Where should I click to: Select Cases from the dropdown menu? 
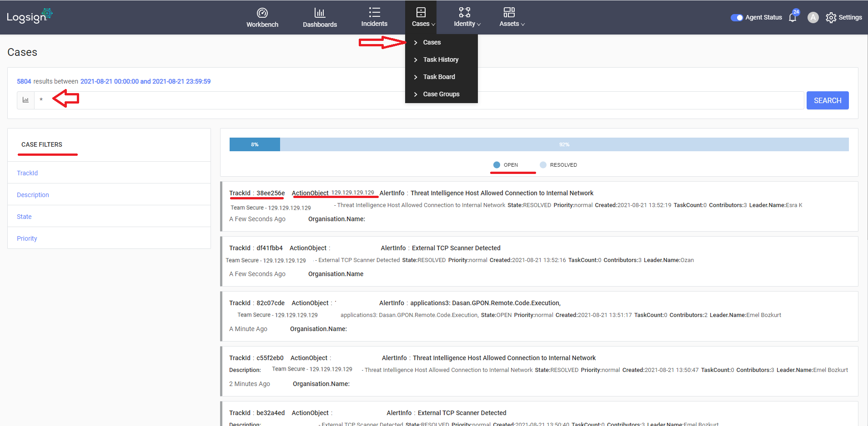point(432,42)
